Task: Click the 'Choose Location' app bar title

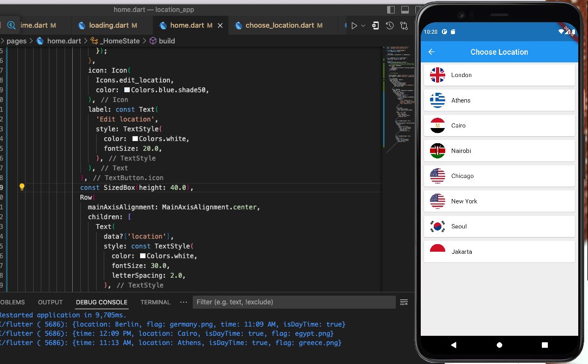Action: [x=499, y=52]
